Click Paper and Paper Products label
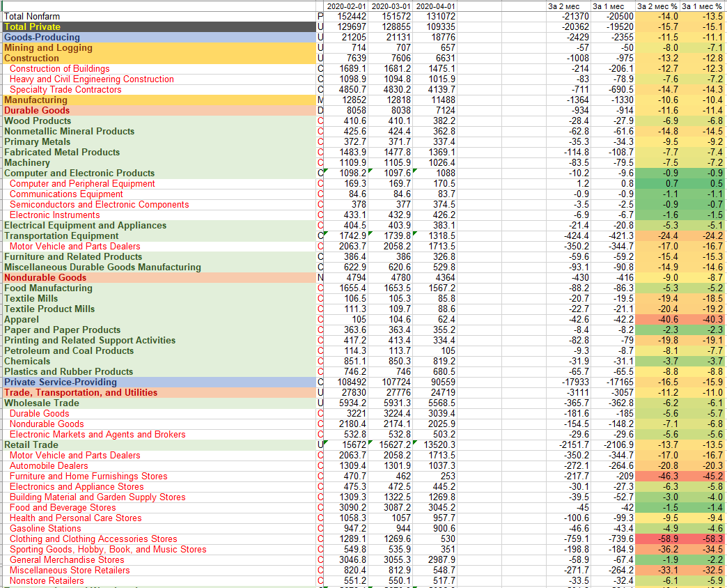Image resolution: width=727 pixels, height=588 pixels. tap(62, 330)
